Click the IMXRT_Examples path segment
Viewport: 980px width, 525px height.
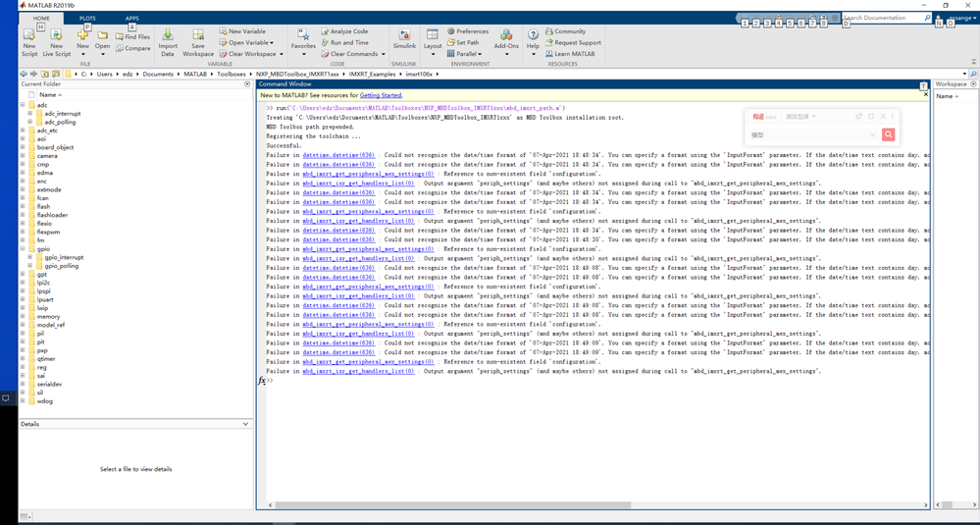pyautogui.click(x=371, y=74)
